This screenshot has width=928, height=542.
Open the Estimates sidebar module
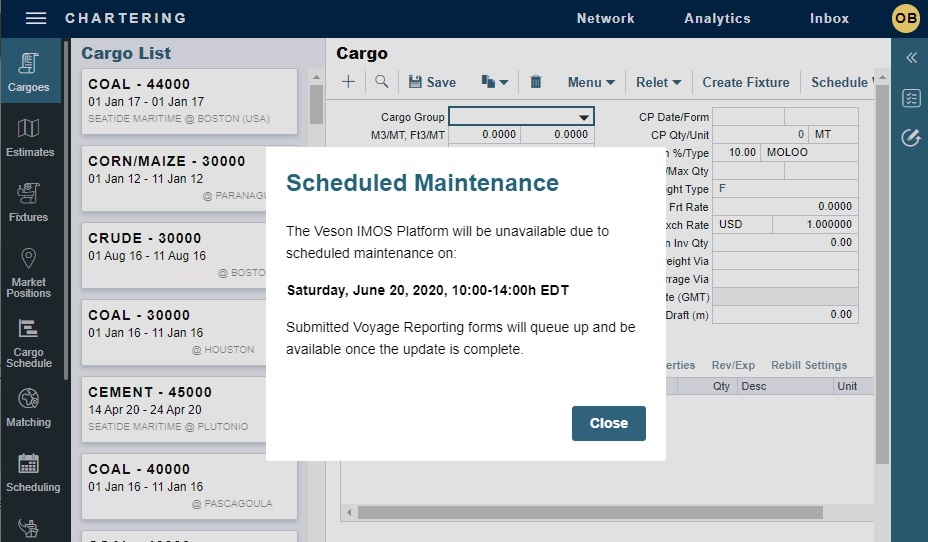click(x=29, y=137)
